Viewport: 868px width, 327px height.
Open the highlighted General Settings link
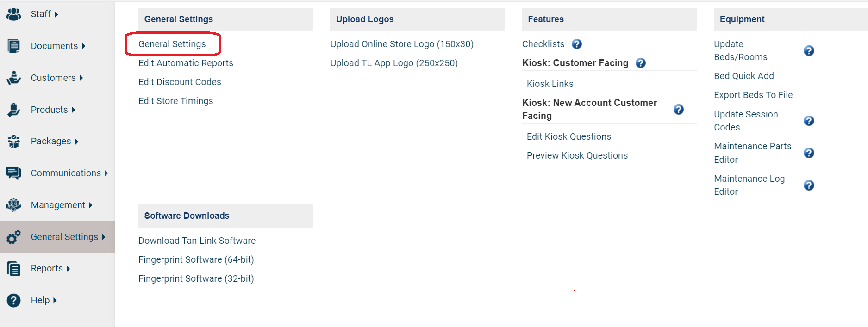[x=172, y=44]
